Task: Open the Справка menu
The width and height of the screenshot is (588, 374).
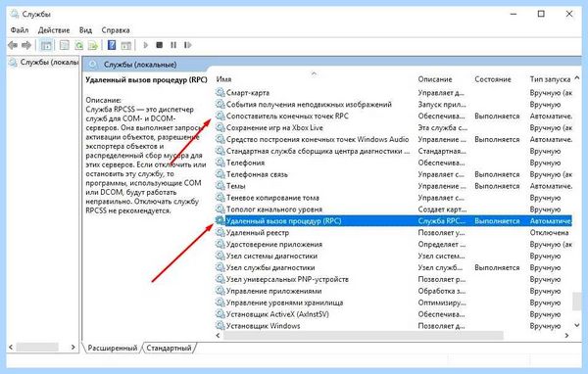Action: (116, 30)
